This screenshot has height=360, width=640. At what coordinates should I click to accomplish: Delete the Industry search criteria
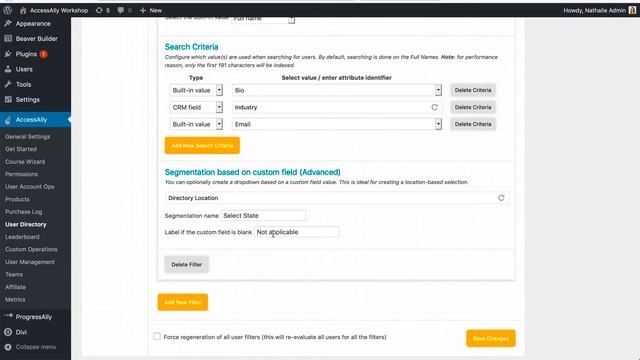coord(473,107)
